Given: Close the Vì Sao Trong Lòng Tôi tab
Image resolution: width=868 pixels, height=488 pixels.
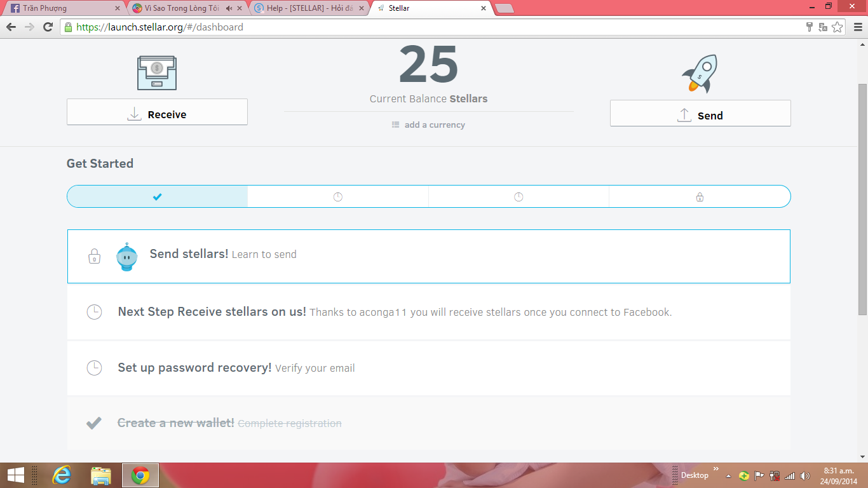Looking at the screenshot, I should coord(240,8).
